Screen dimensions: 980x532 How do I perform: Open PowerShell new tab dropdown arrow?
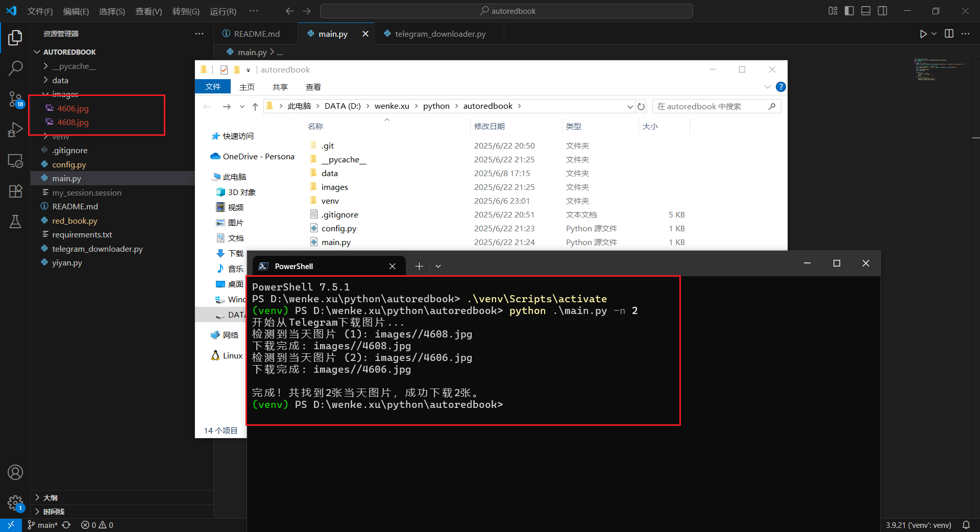(x=438, y=266)
